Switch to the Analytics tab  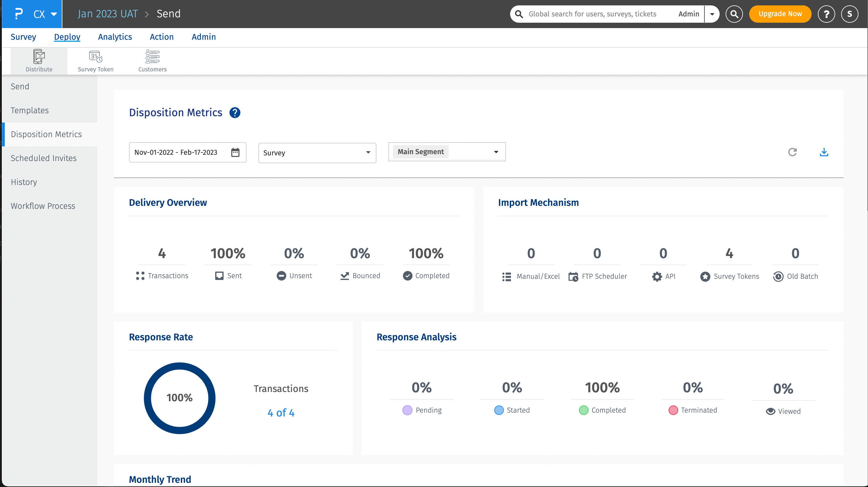pos(115,37)
